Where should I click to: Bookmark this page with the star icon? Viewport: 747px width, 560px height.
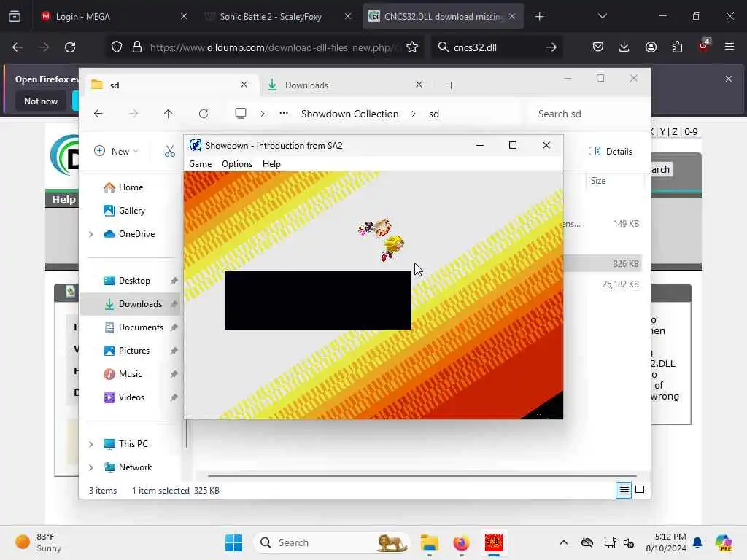point(413,47)
